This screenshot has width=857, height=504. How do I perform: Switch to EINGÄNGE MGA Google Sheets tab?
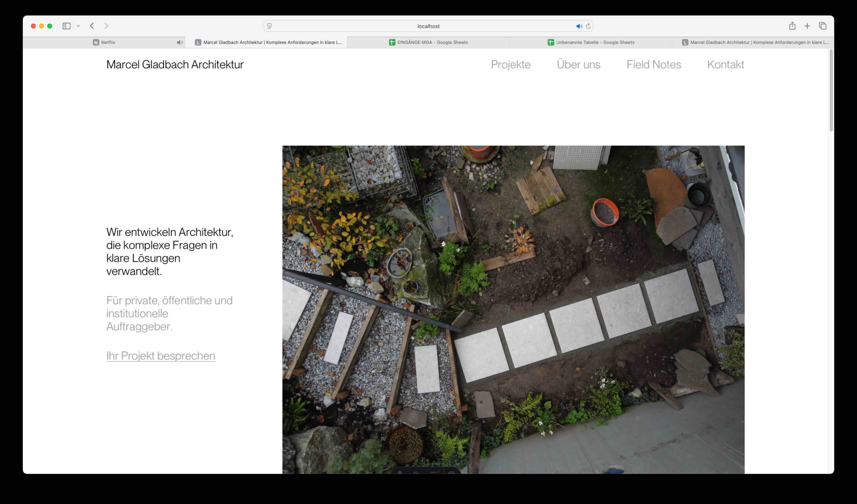tap(428, 43)
